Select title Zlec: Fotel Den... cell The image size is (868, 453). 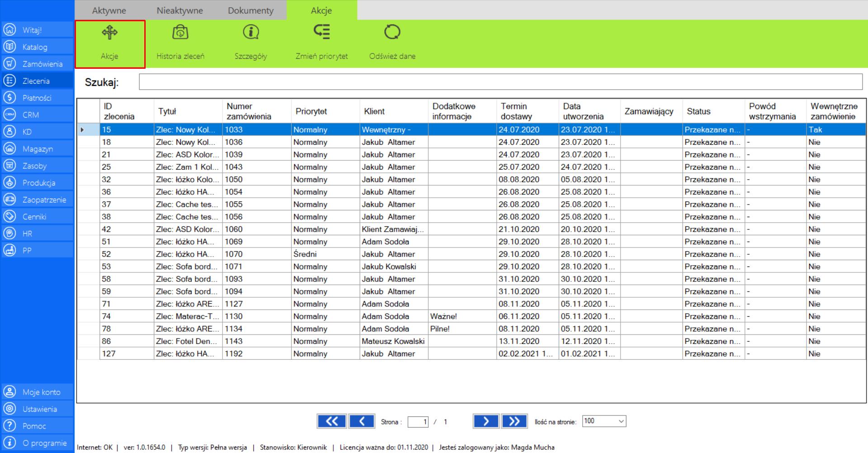pyautogui.click(x=188, y=341)
